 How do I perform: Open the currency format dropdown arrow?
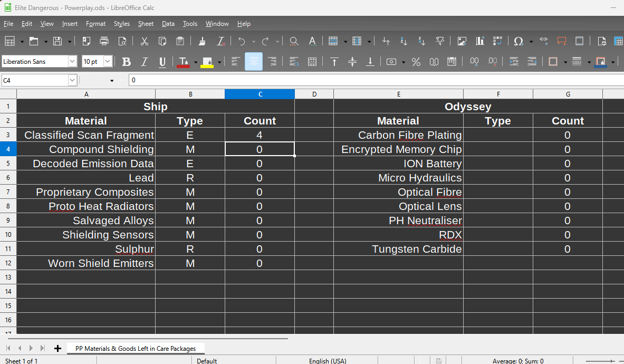pos(404,62)
